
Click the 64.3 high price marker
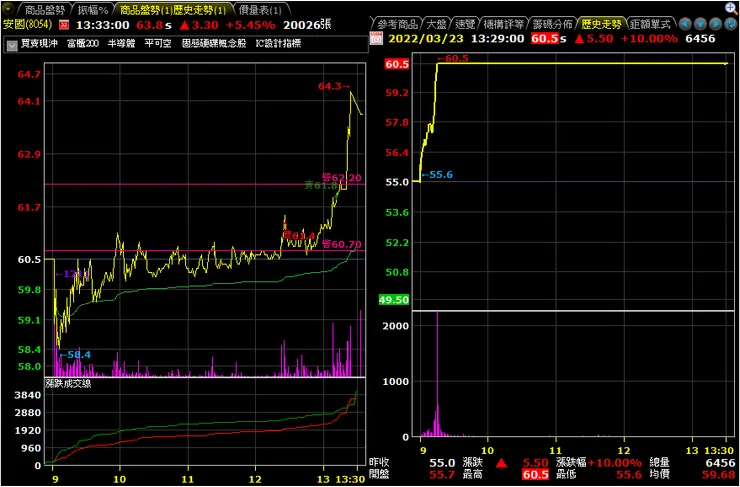[334, 86]
